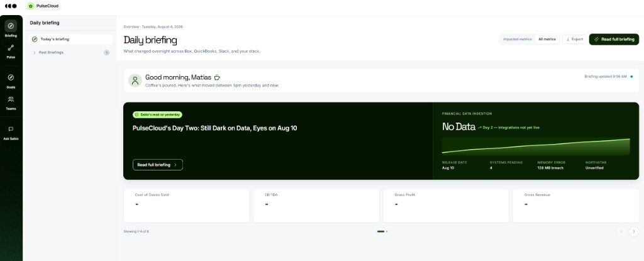Click the coffee cup icon
Image resolution: width=644 pixels, height=261 pixels.
(x=217, y=77)
